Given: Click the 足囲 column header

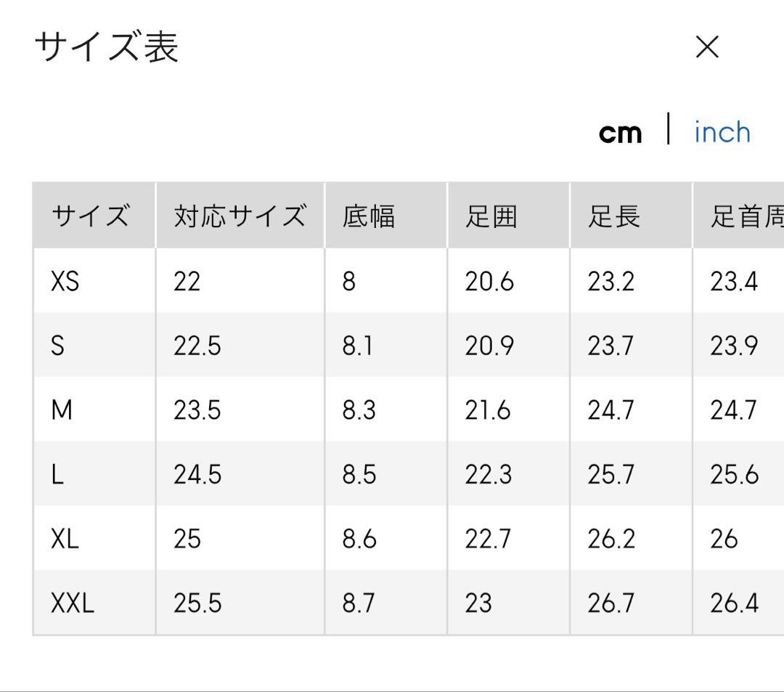Looking at the screenshot, I should 491,216.
